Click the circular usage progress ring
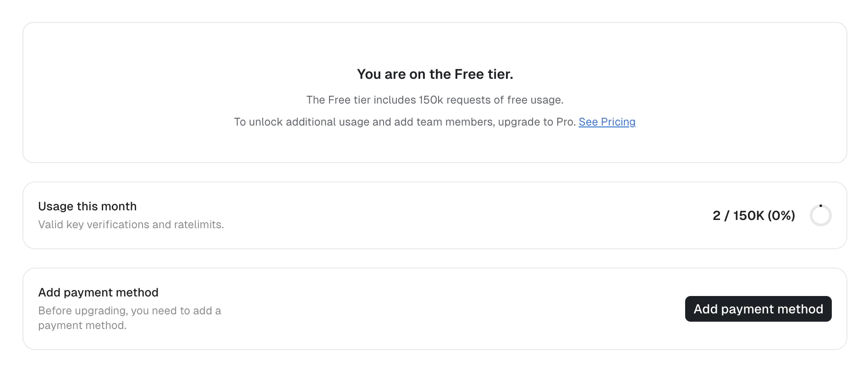The width and height of the screenshot is (868, 373). point(821,215)
